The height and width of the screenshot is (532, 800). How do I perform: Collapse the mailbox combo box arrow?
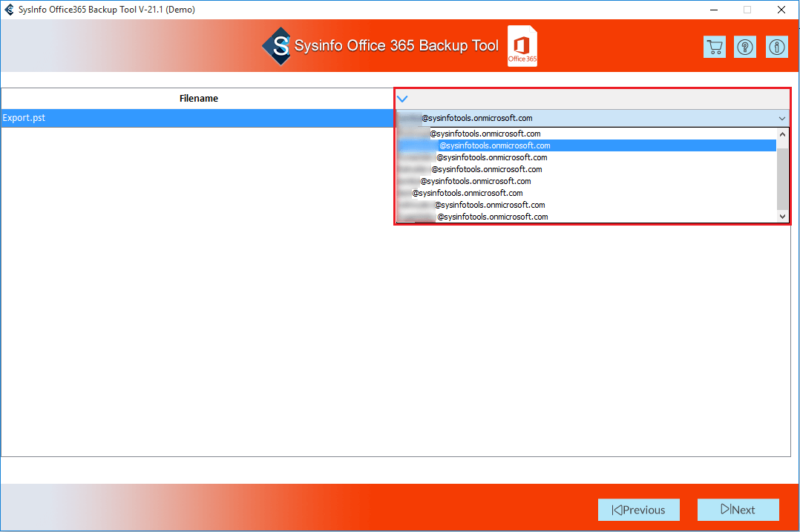(x=781, y=118)
